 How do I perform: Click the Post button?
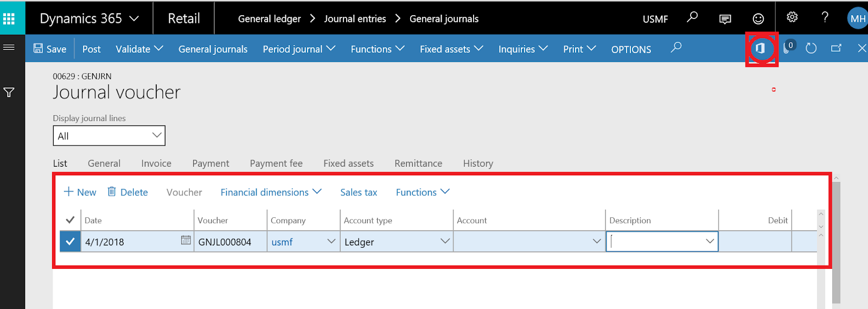(91, 49)
